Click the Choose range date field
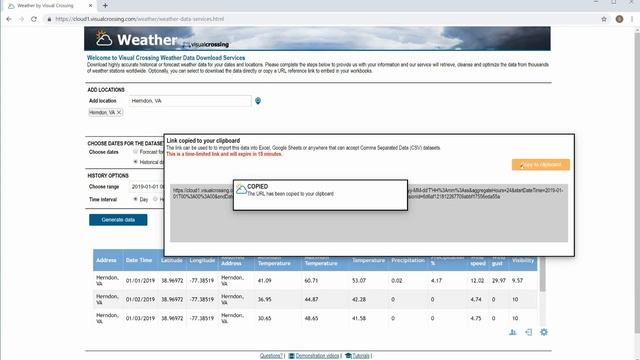640x360 pixels. tap(147, 187)
